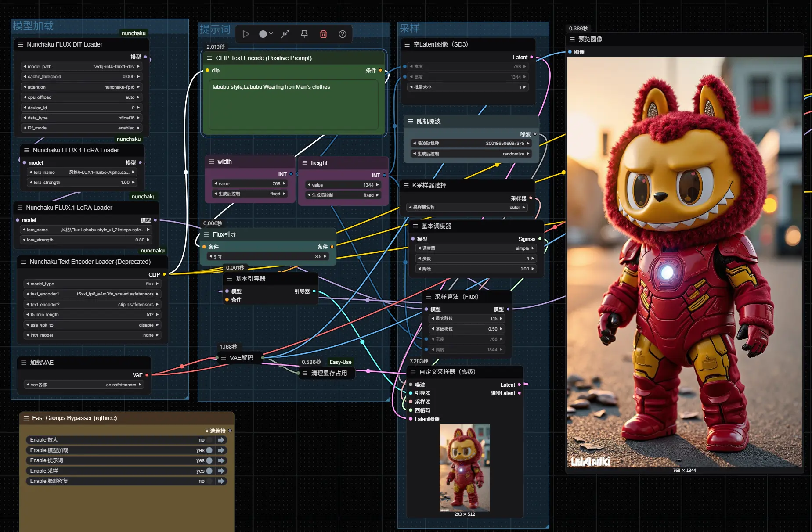
Task: Open width node hamburger icon
Action: [211, 162]
